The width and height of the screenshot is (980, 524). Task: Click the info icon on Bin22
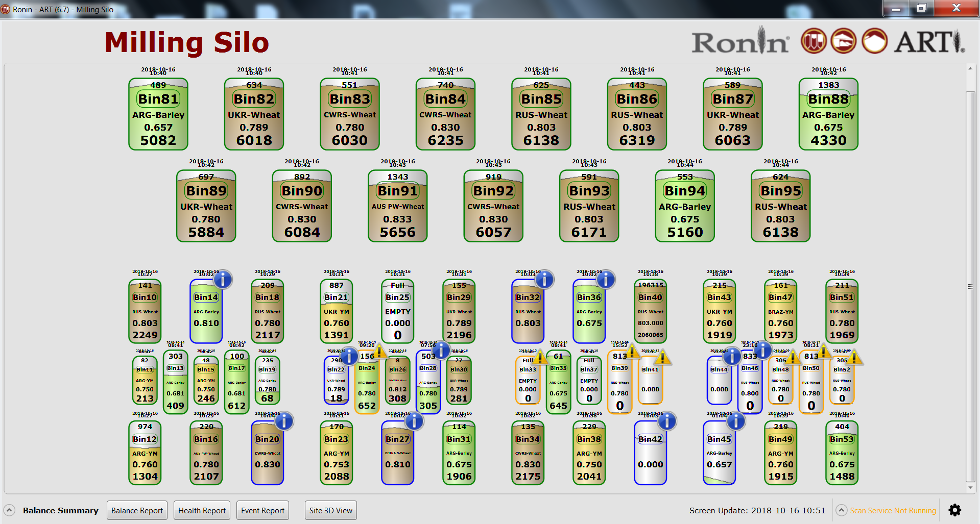(349, 356)
